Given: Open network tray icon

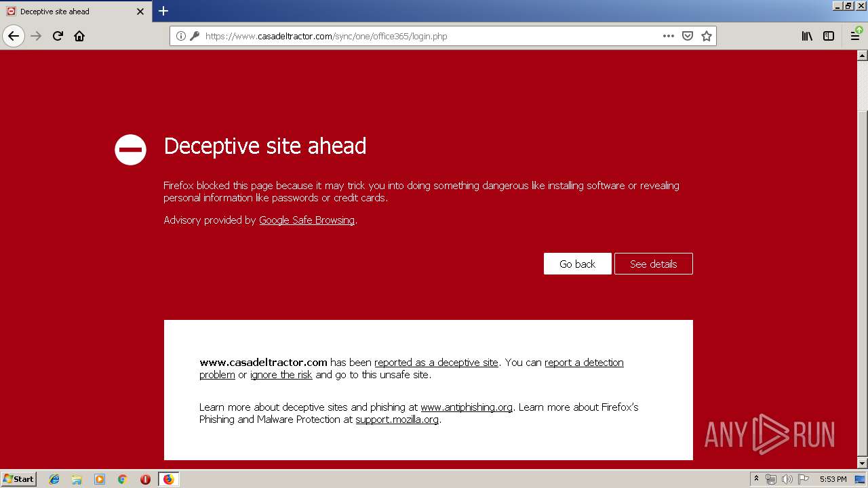Looking at the screenshot, I should [x=770, y=479].
